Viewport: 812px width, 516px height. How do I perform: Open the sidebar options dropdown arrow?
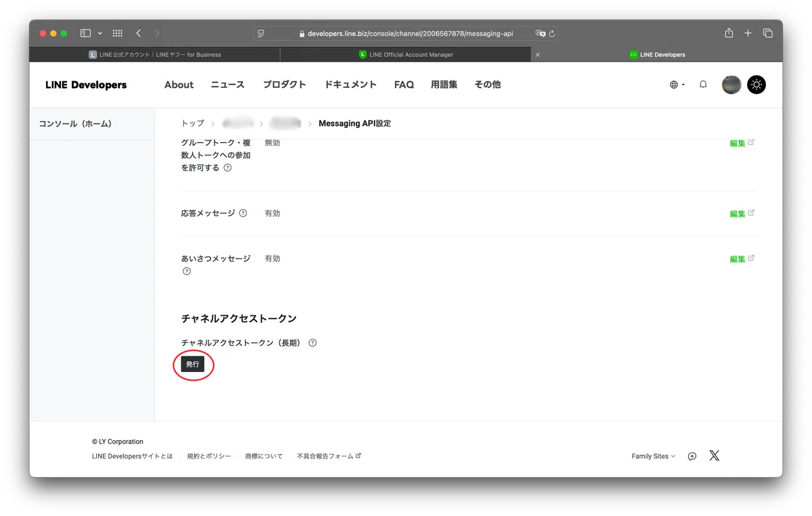tap(100, 33)
